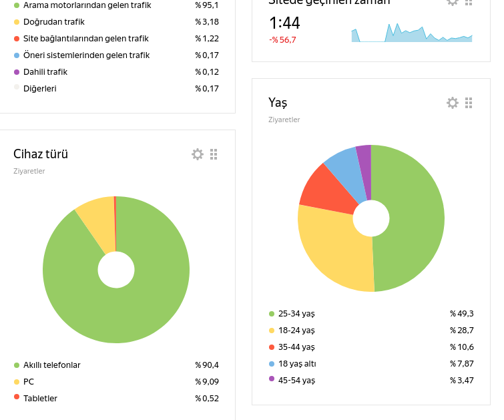The height and width of the screenshot is (420, 504).
Task: Toggle green dot for Akıllı telefonlar legend
Action: coord(17,365)
